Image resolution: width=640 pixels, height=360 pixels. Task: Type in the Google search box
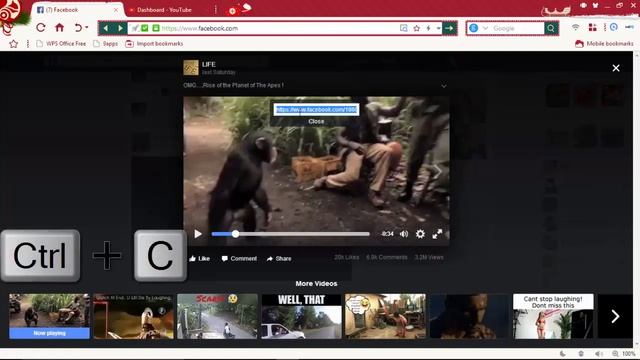coord(517,28)
